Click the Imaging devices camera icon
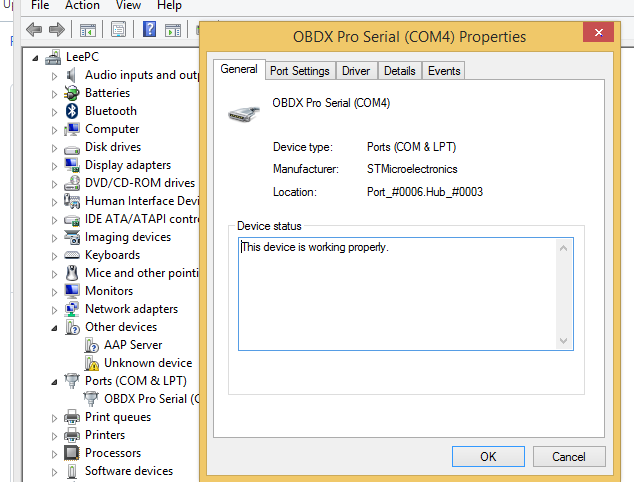This screenshot has width=634, height=482. point(72,237)
